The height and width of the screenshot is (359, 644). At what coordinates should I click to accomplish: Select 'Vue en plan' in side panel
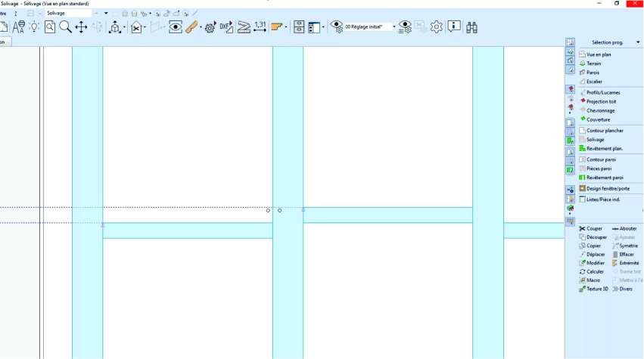click(x=598, y=54)
